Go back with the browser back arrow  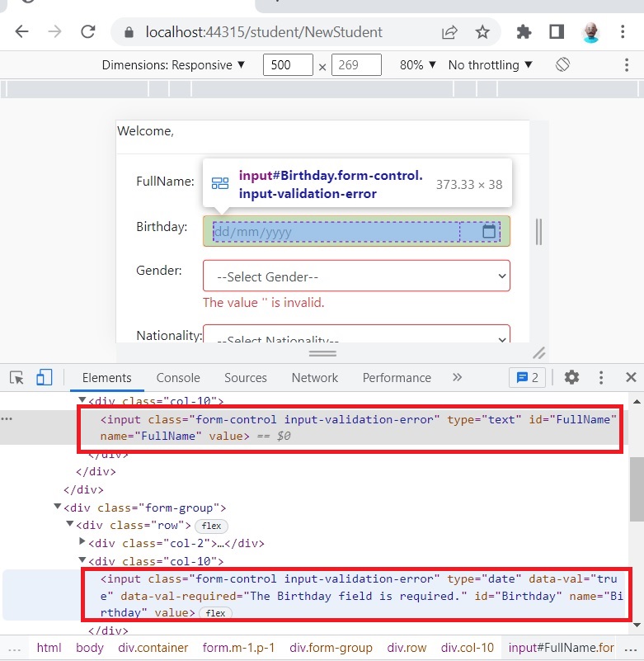tap(22, 31)
